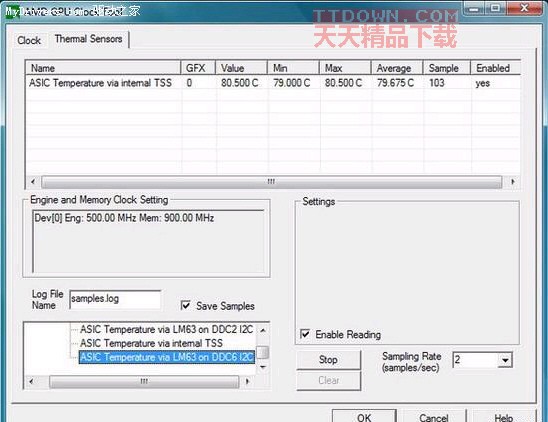Select ASIC Temperature via internal TSS in tree

point(151,343)
